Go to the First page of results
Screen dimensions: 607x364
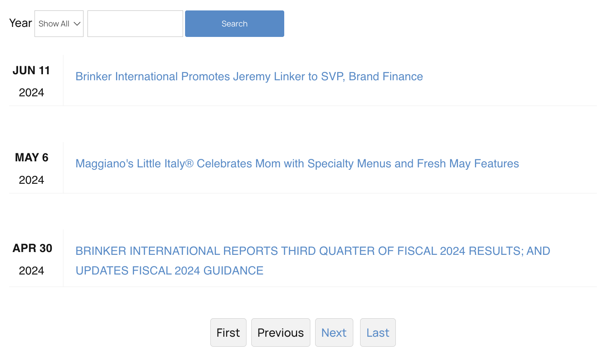(228, 333)
